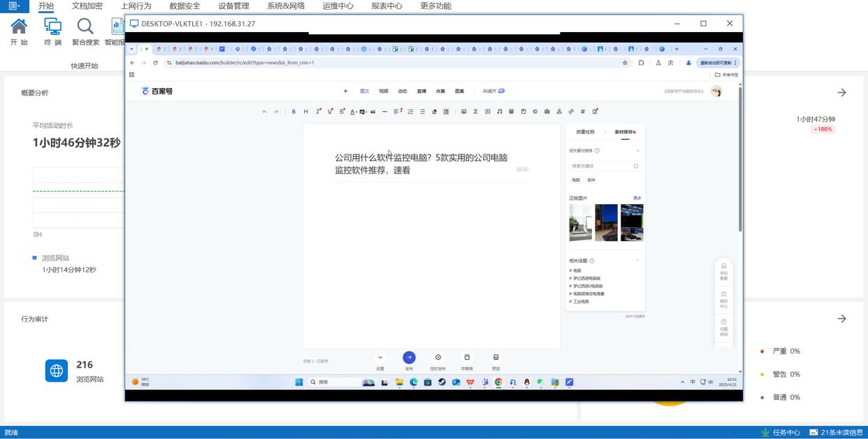The height and width of the screenshot is (439, 868).
Task: Click the material search keyword input field
Action: point(600,166)
